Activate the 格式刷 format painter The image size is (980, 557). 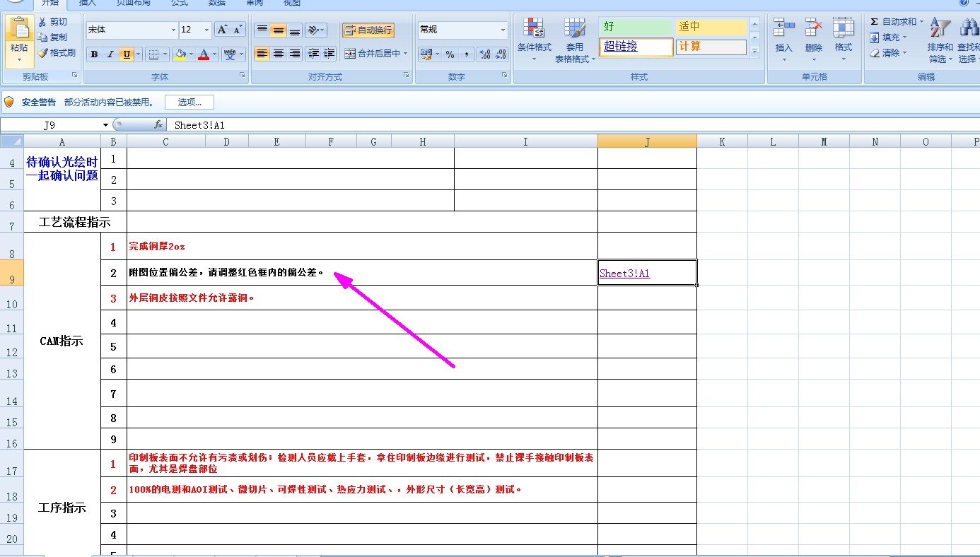click(57, 53)
